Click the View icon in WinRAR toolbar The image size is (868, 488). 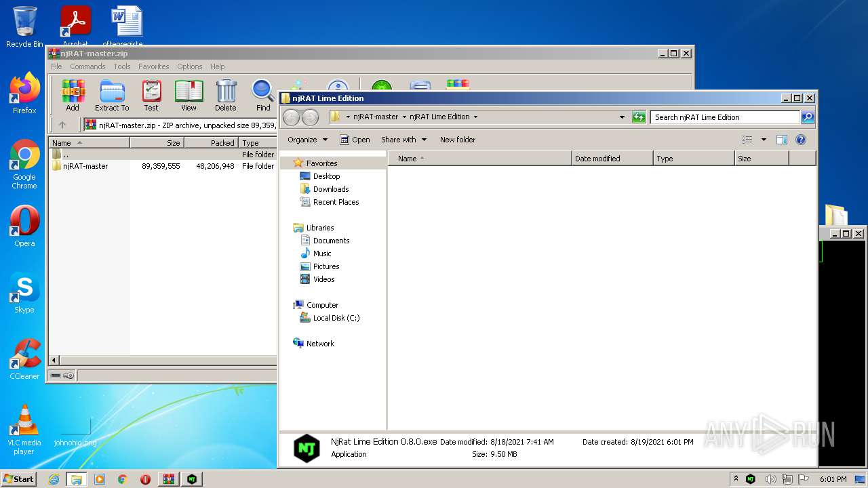[189, 96]
